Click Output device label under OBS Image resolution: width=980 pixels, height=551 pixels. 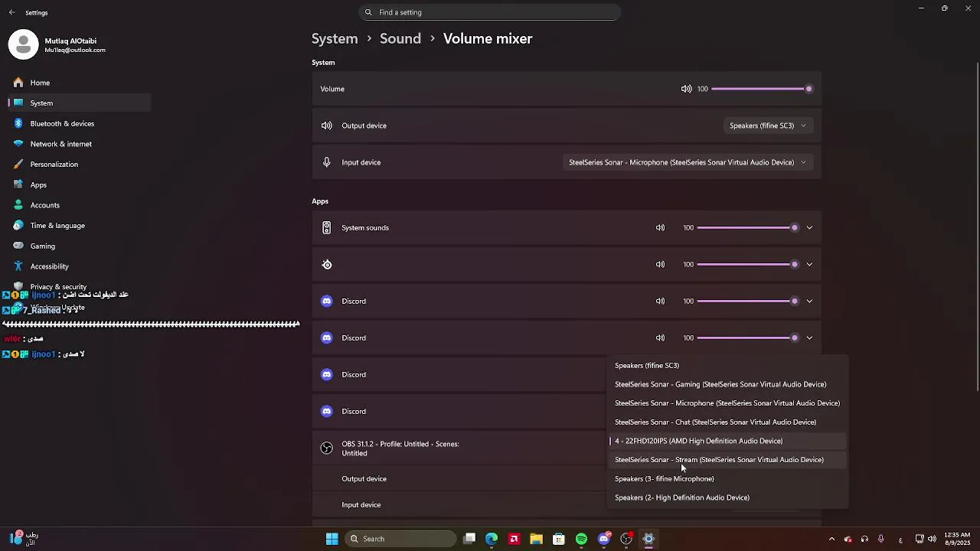click(x=364, y=479)
